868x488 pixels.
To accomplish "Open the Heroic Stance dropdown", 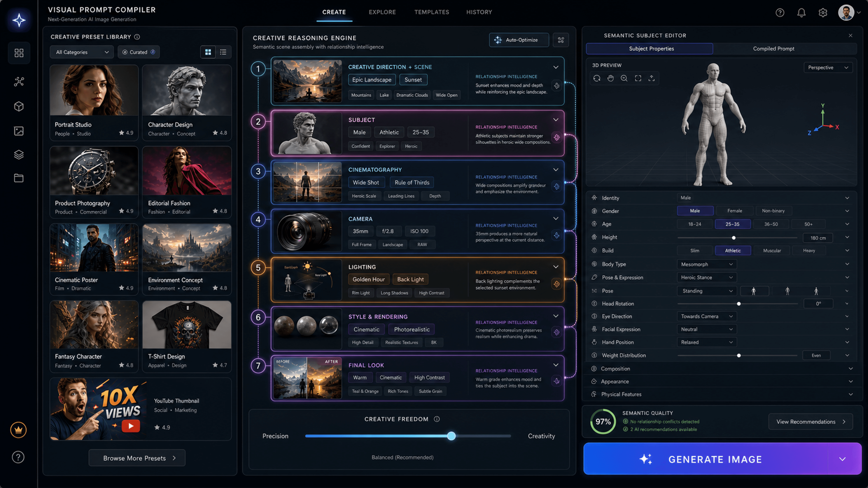I will (x=707, y=277).
